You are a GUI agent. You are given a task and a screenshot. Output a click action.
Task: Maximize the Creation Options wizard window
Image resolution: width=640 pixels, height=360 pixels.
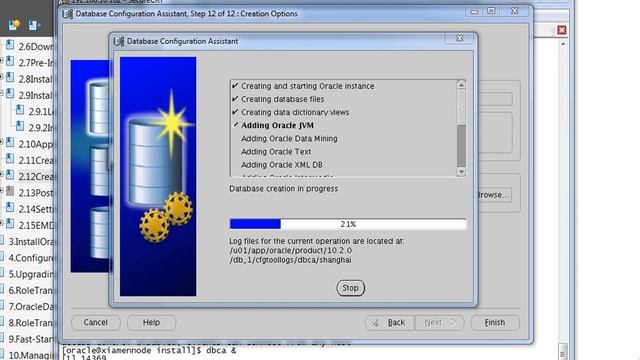[491, 11]
